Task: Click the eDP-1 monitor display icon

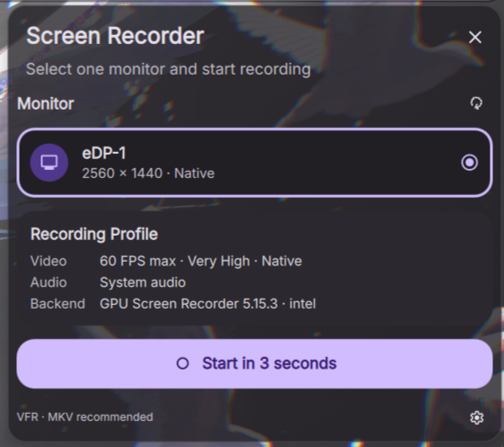Action: pyautogui.click(x=49, y=163)
